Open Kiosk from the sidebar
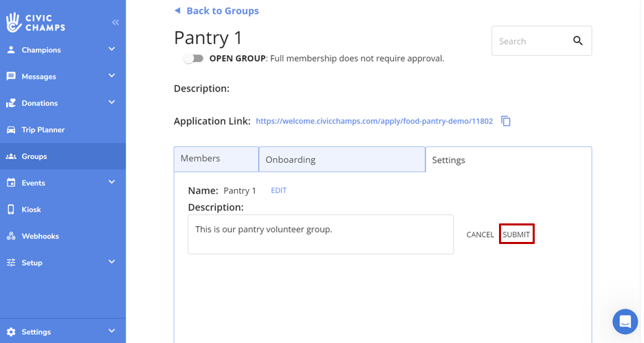The image size is (644, 343). (31, 210)
